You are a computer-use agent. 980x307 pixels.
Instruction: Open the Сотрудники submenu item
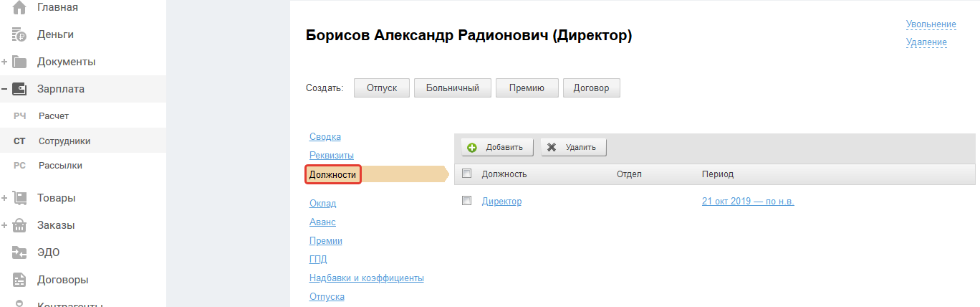pos(64,141)
